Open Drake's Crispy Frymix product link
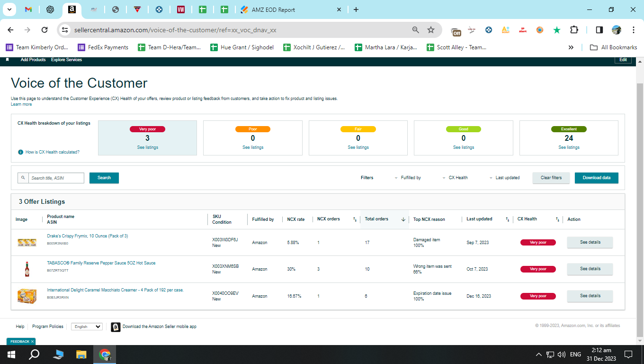The height and width of the screenshot is (364, 644). 87,236
